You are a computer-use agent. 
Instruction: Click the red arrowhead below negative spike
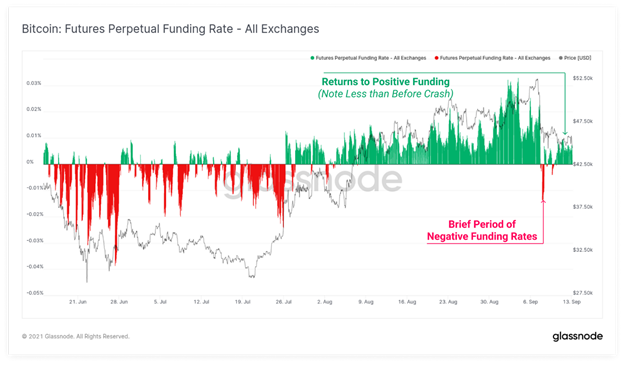click(543, 201)
